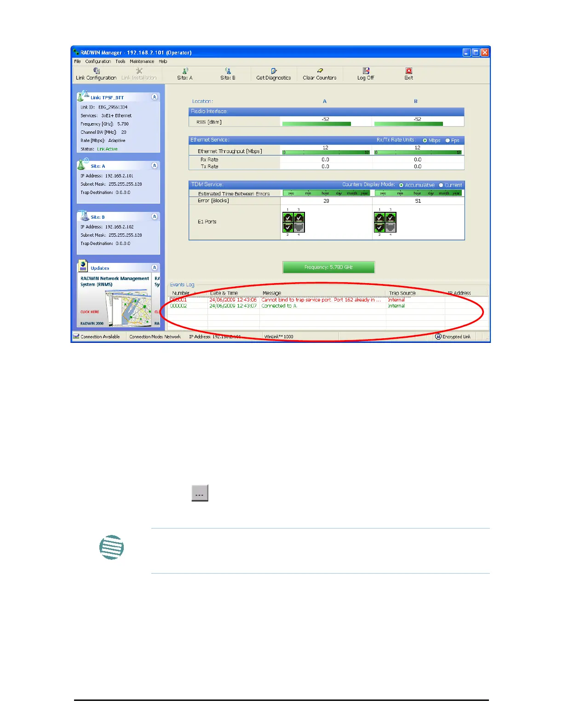Image resolution: width=563 pixels, height=728 pixels.
Task: Click site A error blocks value 28
Action: (326, 201)
